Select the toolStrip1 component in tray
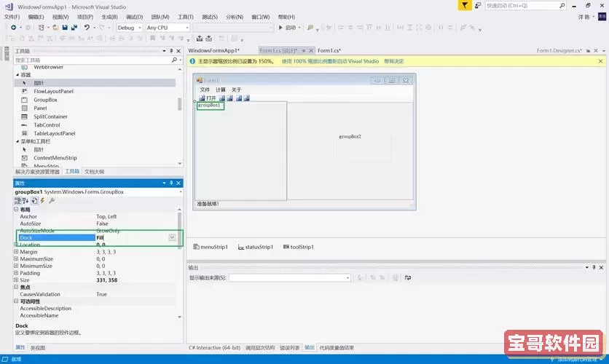 coord(298,247)
